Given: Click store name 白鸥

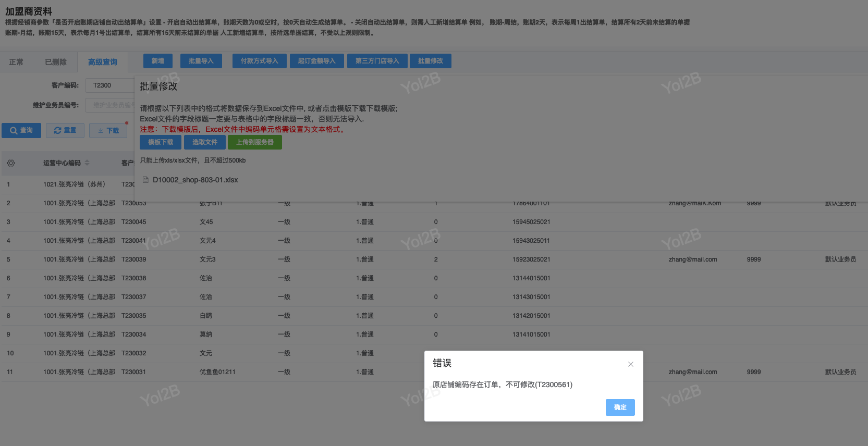Looking at the screenshot, I should tap(206, 316).
